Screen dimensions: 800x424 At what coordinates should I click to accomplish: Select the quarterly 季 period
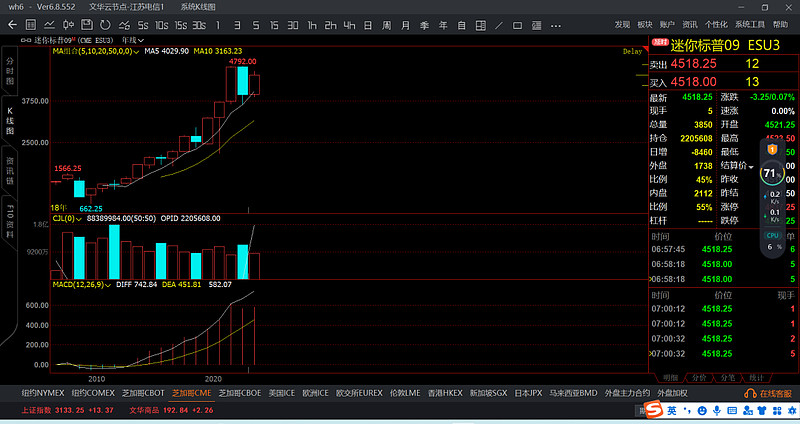coord(424,25)
